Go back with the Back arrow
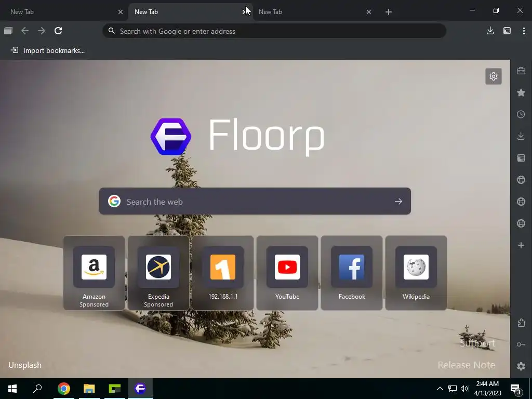Image resolution: width=532 pixels, height=399 pixels. click(x=25, y=31)
